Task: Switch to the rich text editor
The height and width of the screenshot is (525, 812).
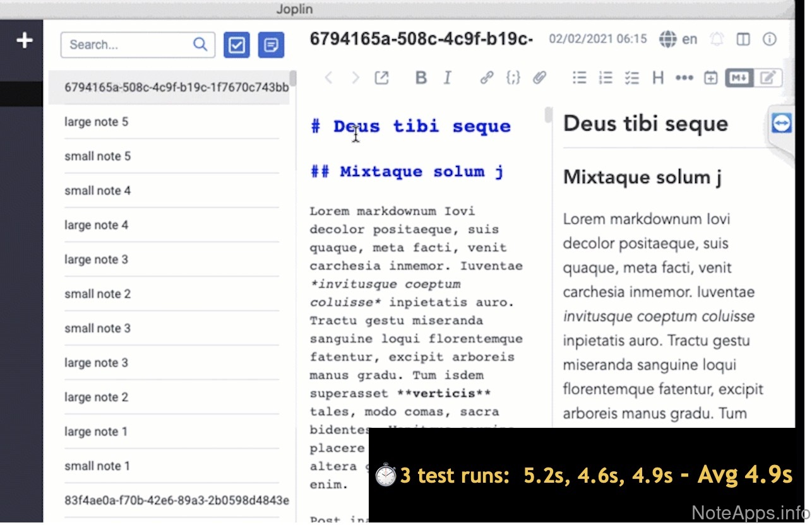Action: [768, 78]
